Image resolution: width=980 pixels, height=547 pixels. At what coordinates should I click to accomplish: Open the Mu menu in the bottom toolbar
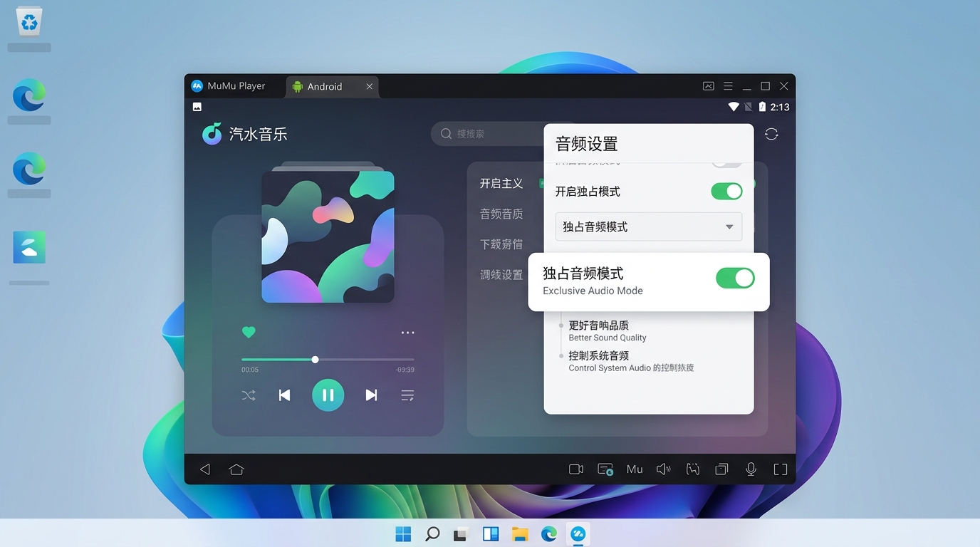(x=634, y=469)
